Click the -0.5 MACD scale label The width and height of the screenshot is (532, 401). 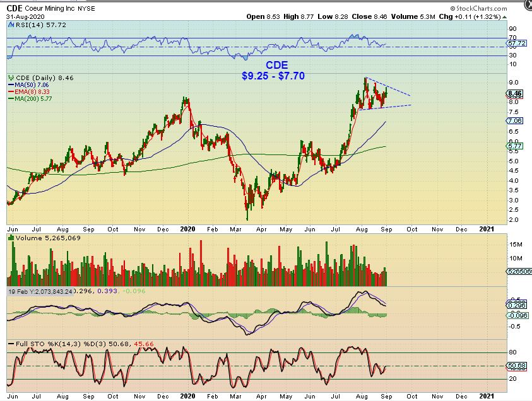click(514, 327)
